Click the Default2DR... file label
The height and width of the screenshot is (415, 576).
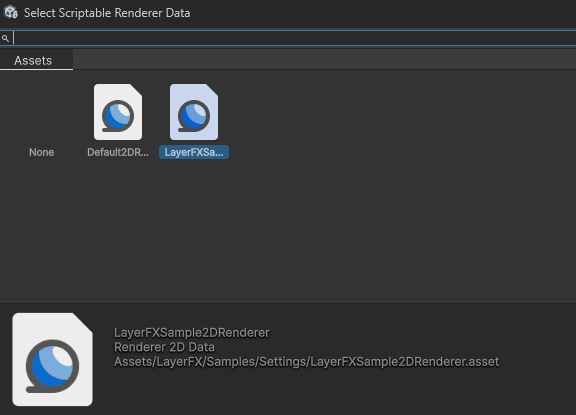coord(118,152)
